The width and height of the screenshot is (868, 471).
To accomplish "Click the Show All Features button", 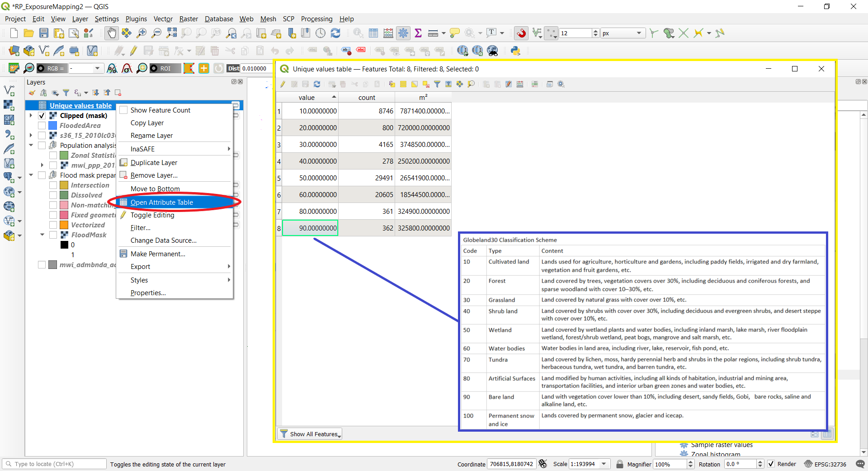I will [x=309, y=434].
